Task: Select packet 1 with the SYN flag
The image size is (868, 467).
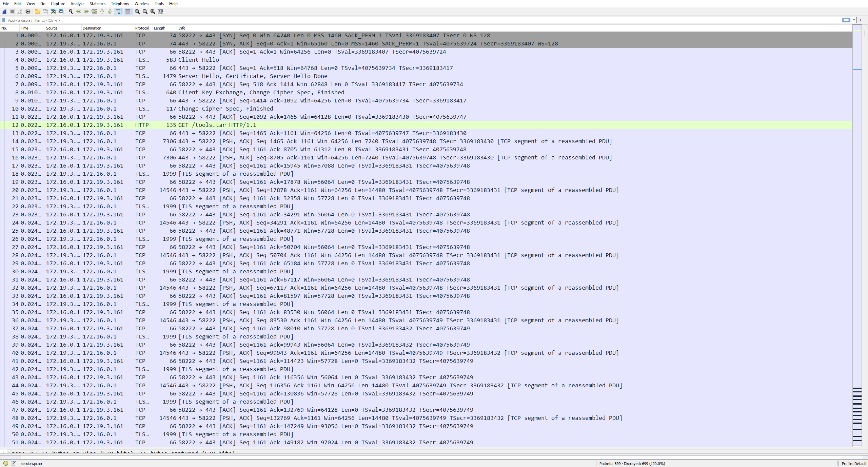Action: [x=426, y=36]
